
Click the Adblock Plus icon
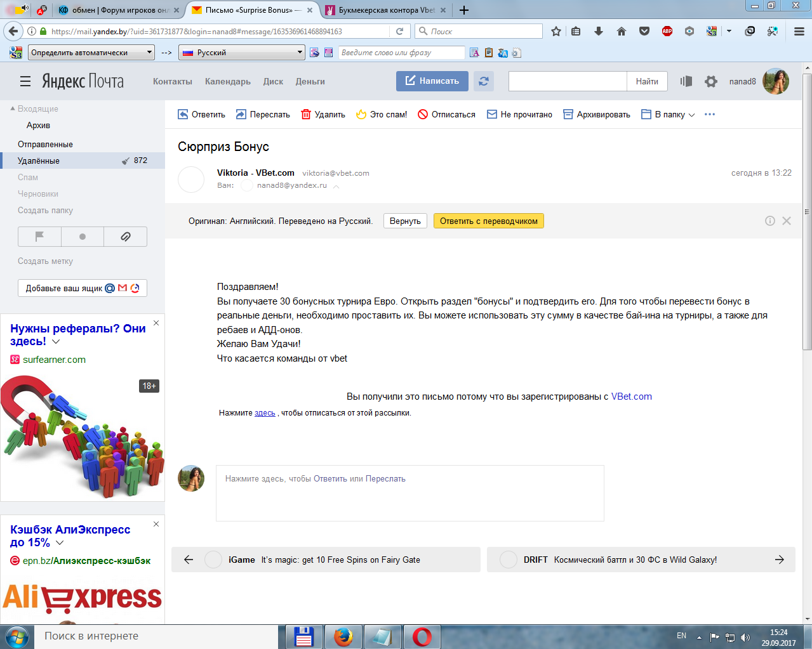pyautogui.click(x=667, y=31)
